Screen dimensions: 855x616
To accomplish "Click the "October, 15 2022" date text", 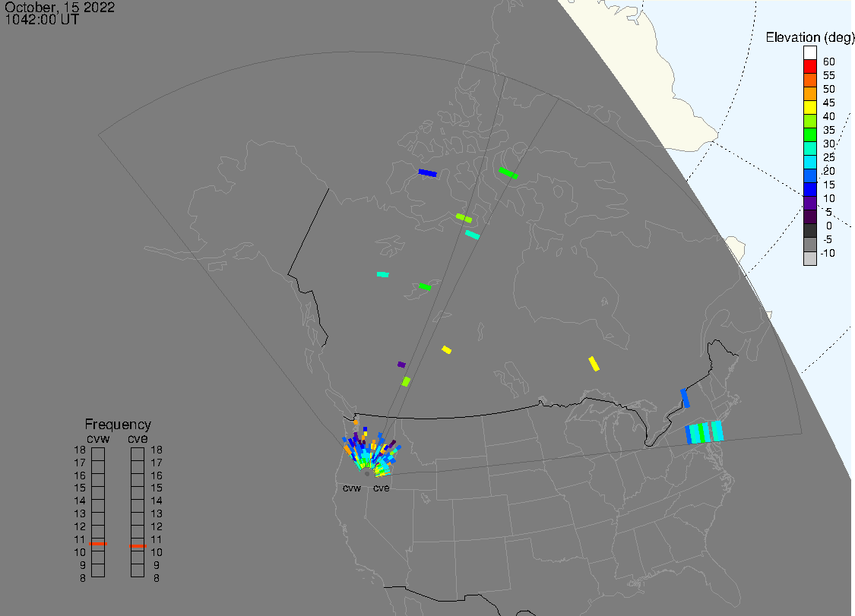I will tap(59, 8).
